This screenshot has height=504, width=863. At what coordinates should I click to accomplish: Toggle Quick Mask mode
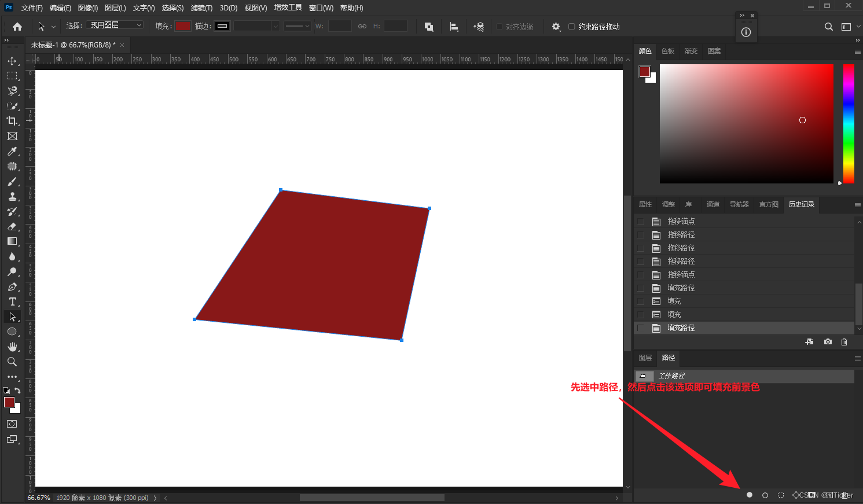(12, 424)
